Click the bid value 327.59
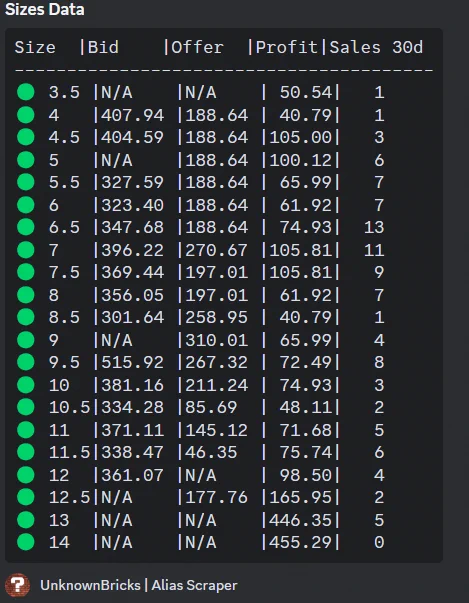 coord(133,183)
